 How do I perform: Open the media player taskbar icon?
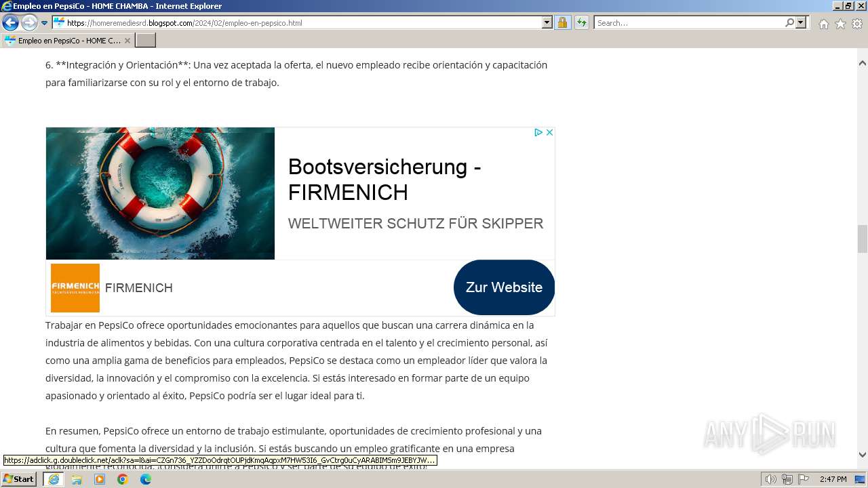pyautogui.click(x=100, y=479)
